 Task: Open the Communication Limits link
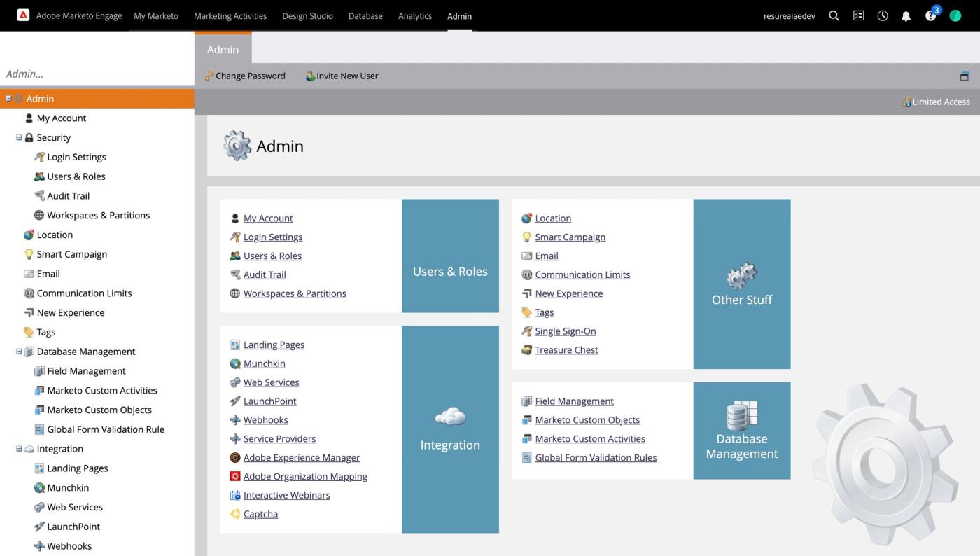pos(582,274)
